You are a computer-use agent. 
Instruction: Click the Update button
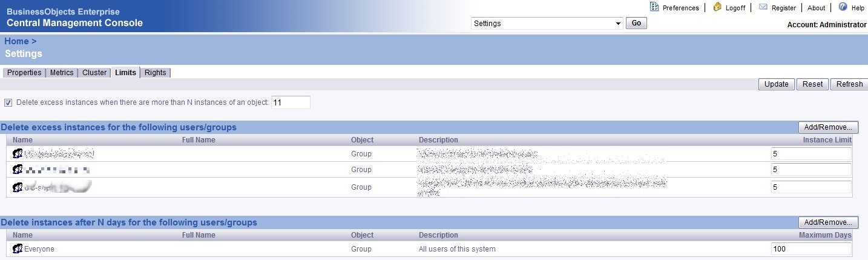pyautogui.click(x=776, y=84)
